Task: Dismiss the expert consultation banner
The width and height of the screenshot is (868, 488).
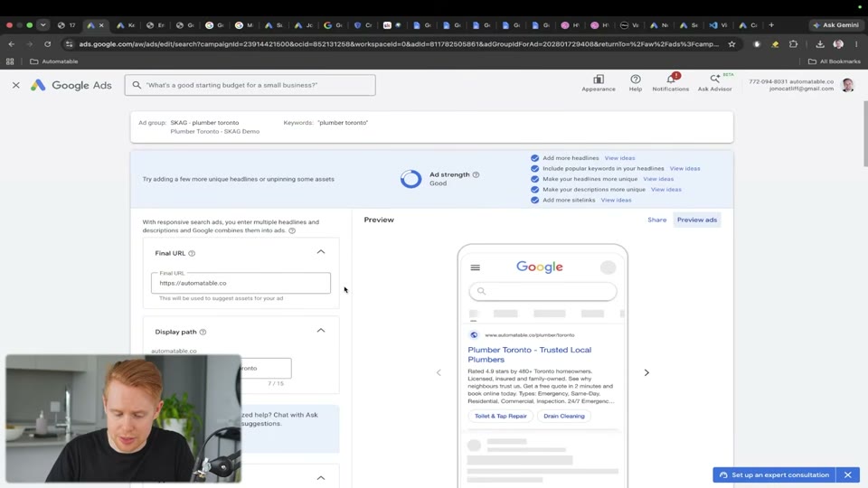Action: coord(847,475)
